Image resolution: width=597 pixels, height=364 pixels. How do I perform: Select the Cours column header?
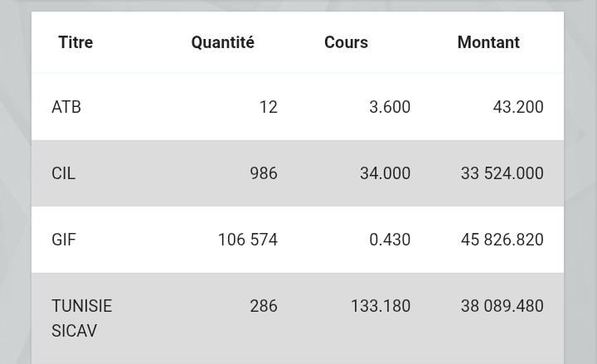coord(346,42)
